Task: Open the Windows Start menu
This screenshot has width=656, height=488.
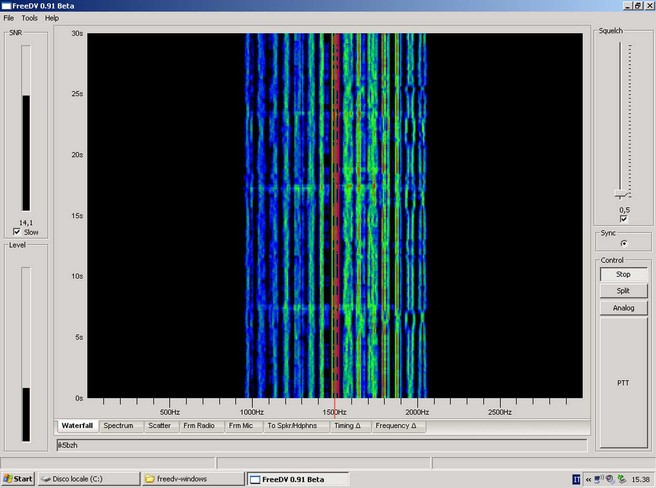Action: point(18,479)
